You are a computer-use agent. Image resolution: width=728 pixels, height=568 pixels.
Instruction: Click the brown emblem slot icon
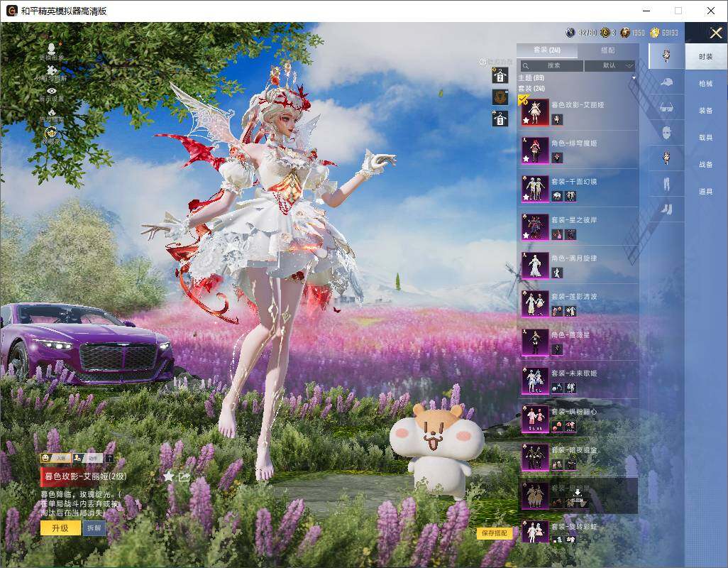click(x=500, y=97)
